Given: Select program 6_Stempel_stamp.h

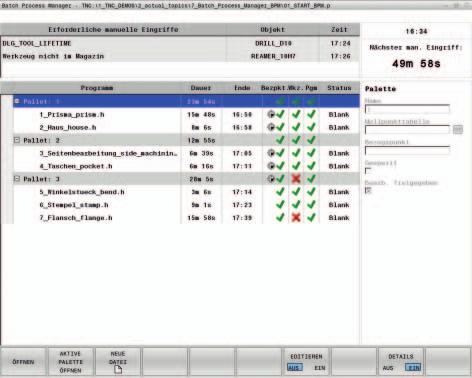Looking at the screenshot, I should pos(74,205).
